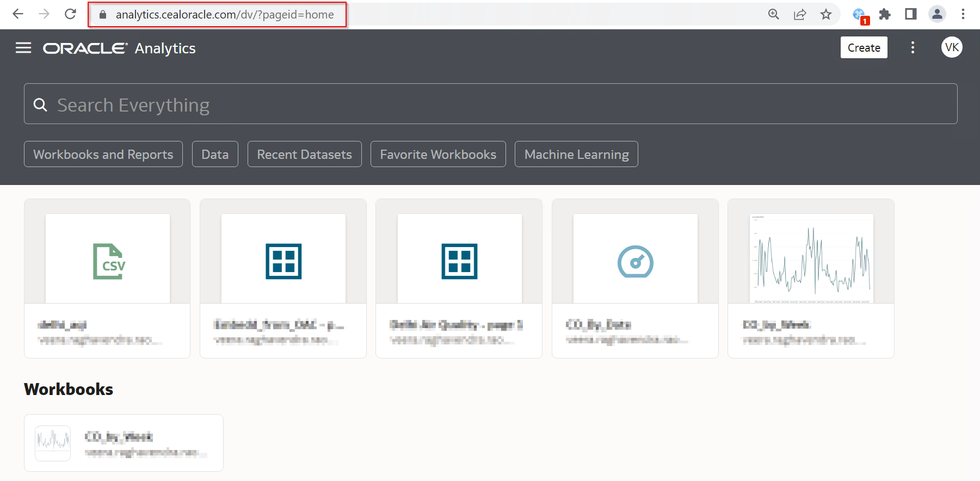This screenshot has width=980, height=481.
Task: Reload the page
Action: [70, 14]
